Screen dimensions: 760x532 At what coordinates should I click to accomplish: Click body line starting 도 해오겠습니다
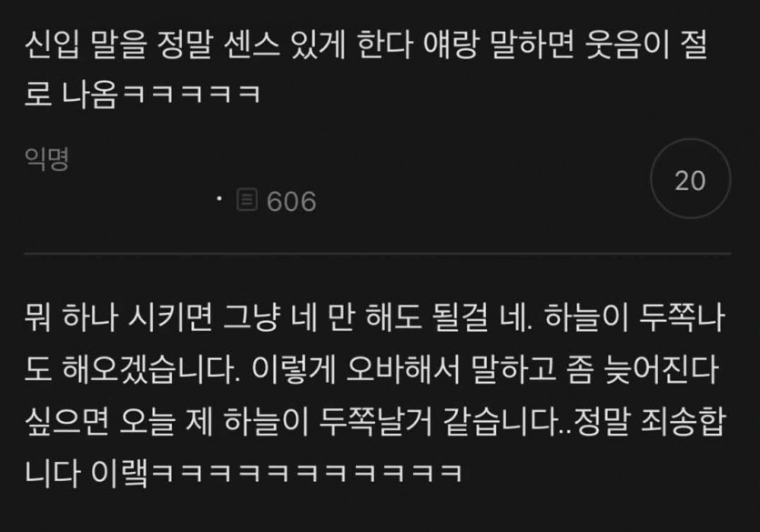[371, 370]
